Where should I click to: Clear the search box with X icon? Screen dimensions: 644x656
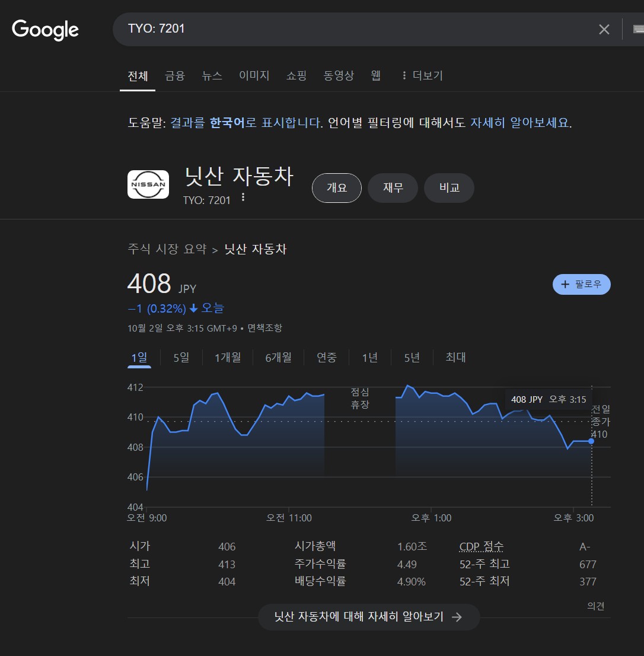[x=604, y=29]
